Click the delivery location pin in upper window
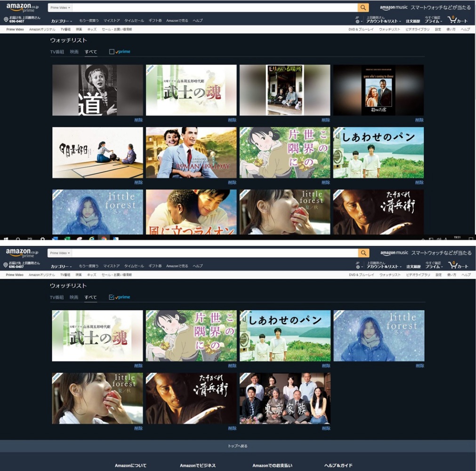The height and width of the screenshot is (471, 476). [6, 19]
